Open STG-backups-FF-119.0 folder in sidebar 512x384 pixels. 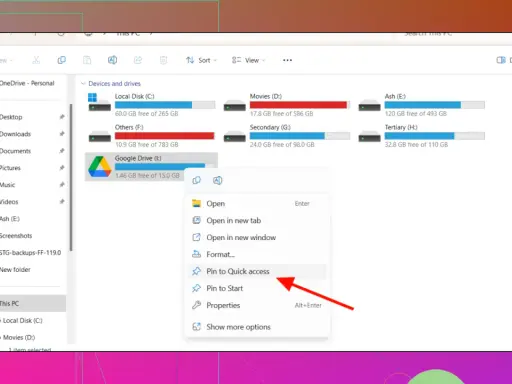point(32,253)
